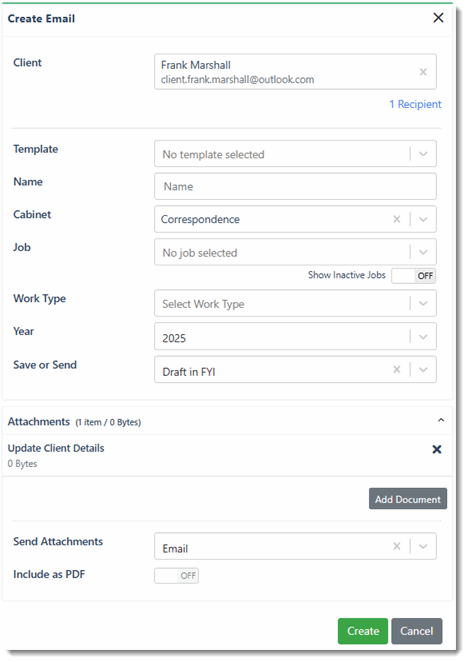Select the Update Client Details attachment name
Image resolution: width=468 pixels, height=662 pixels.
click(56, 448)
